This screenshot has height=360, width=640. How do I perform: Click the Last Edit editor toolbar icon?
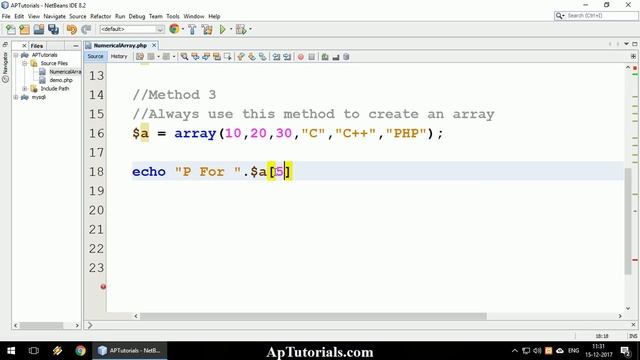coord(140,57)
